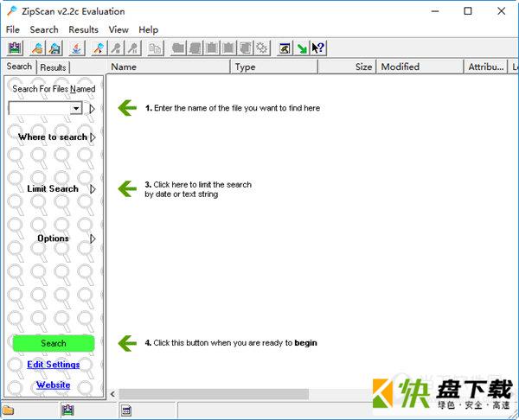Click the red fountain toolbar icon
Screen dimensions: 519x420
(x=77, y=48)
